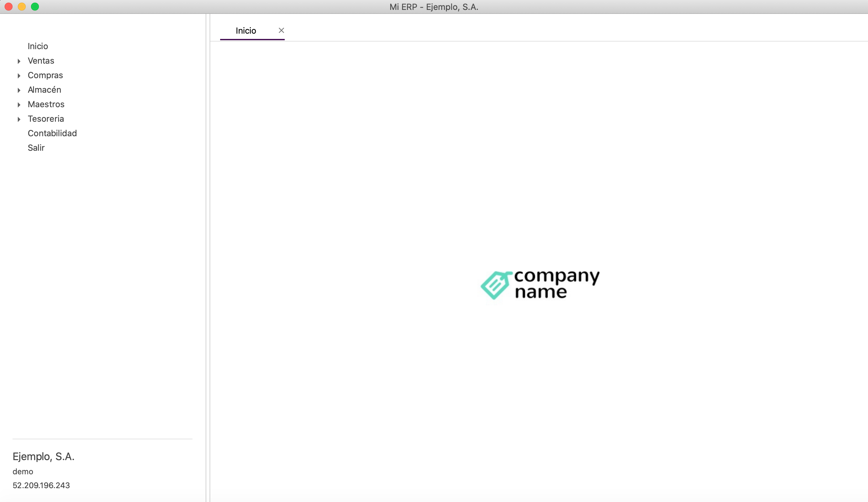Click the green zoom window button

tap(35, 7)
